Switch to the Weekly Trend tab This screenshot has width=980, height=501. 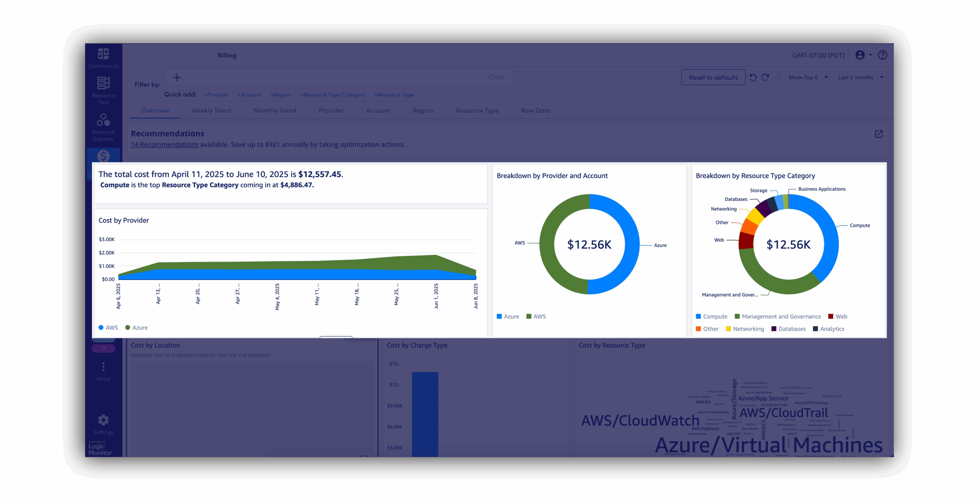[211, 111]
